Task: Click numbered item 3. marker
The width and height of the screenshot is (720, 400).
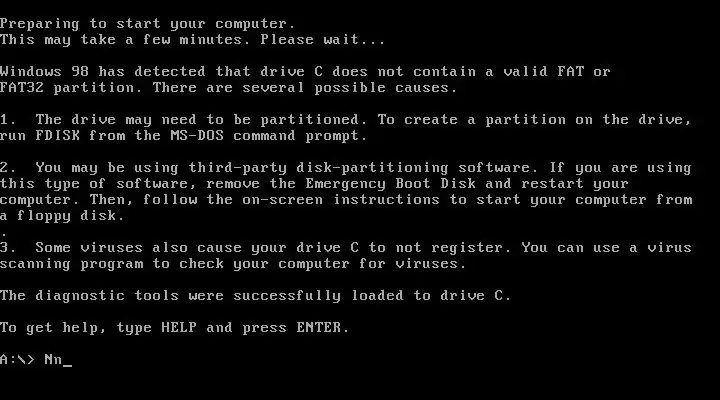Action: point(8,248)
